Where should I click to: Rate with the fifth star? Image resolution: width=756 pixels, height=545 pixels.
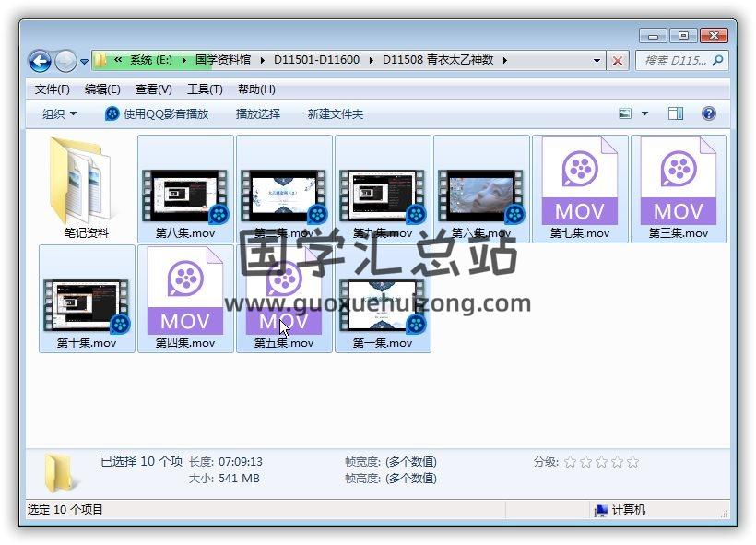(x=633, y=463)
